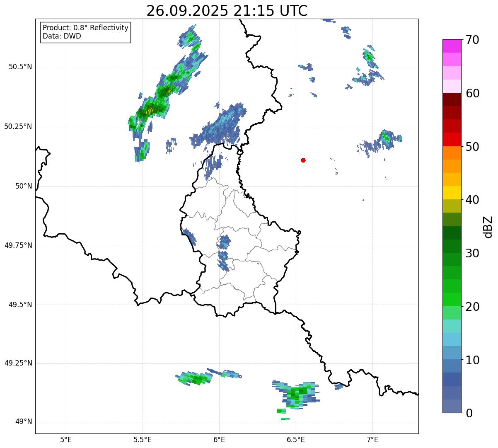Image resolution: width=498 pixels, height=448 pixels.
Task: Click the 49°N latitude label
Action: point(24,422)
